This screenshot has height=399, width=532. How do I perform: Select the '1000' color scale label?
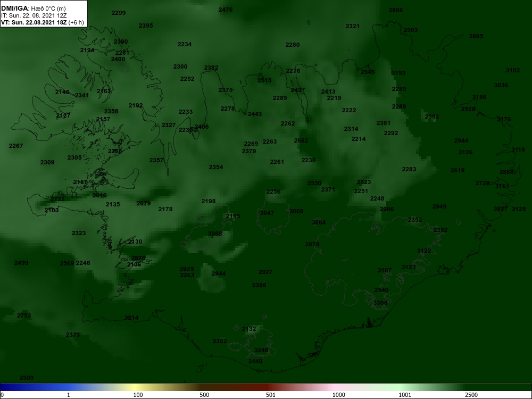click(338, 395)
